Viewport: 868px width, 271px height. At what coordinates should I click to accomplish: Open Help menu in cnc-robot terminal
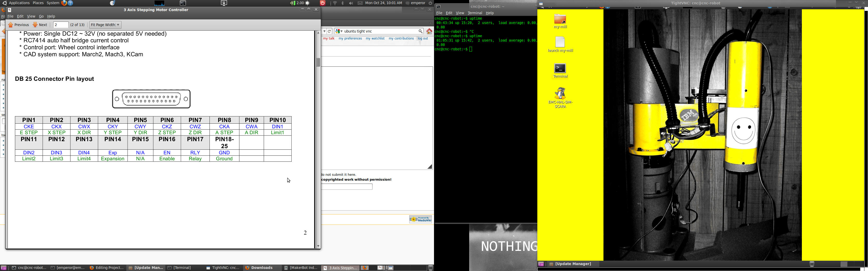click(x=490, y=13)
